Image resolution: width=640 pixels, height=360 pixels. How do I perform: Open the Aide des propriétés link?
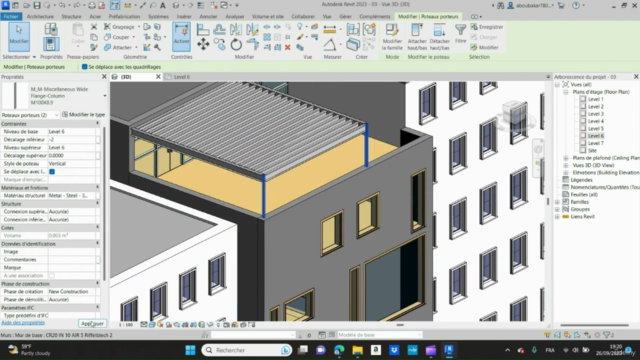point(23,323)
